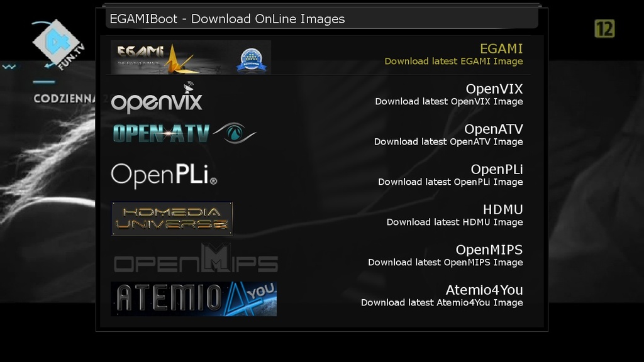Click the OpenPLi logo
The height and width of the screenshot is (362, 644).
pyautogui.click(x=164, y=176)
